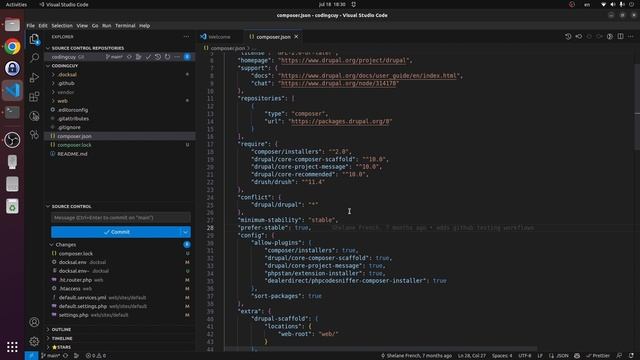
Task: Expand the .docksal folder
Action: click(67, 75)
